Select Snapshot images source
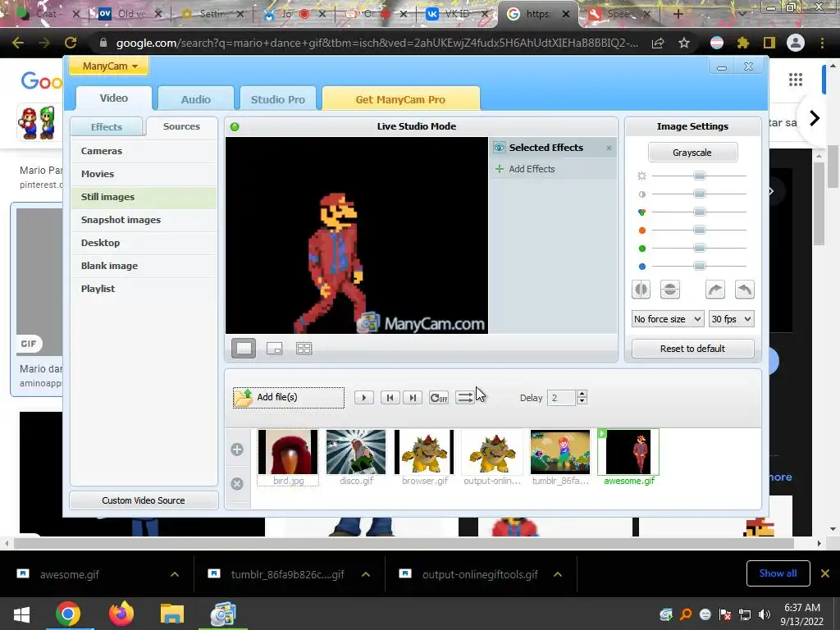 144,220
